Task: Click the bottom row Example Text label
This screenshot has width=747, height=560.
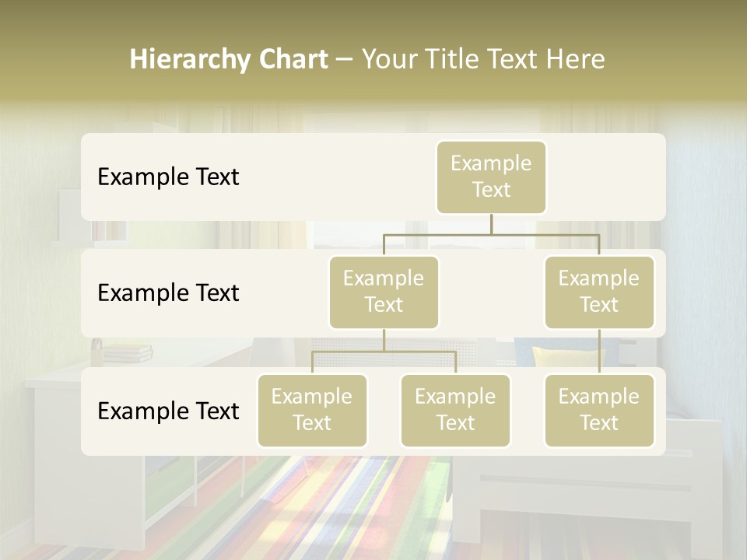Action: [167, 411]
